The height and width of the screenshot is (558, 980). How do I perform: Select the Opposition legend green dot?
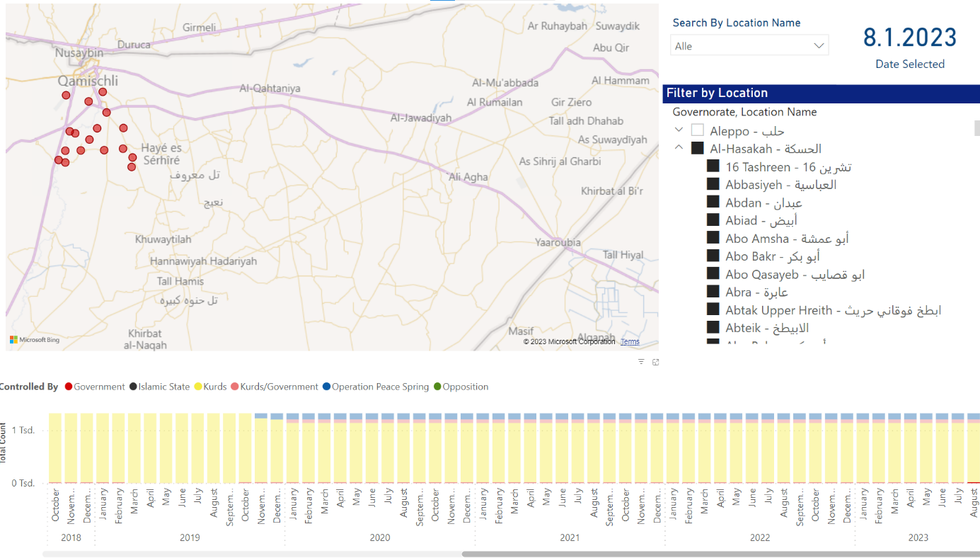click(437, 387)
